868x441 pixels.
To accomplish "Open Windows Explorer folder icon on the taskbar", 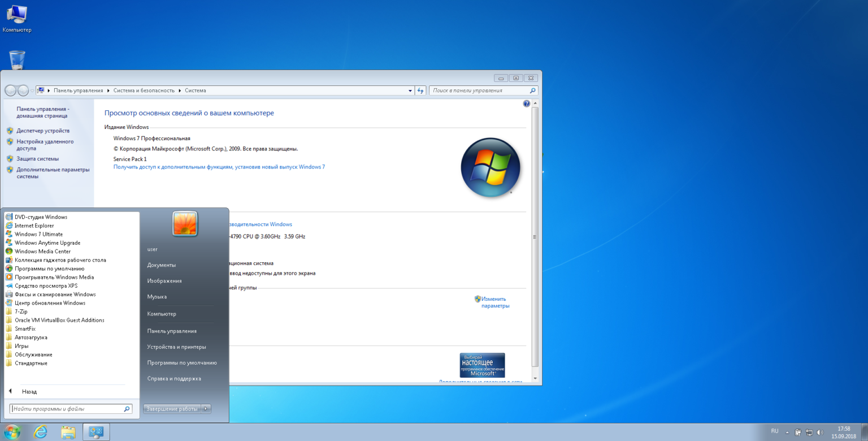I will coord(68,433).
